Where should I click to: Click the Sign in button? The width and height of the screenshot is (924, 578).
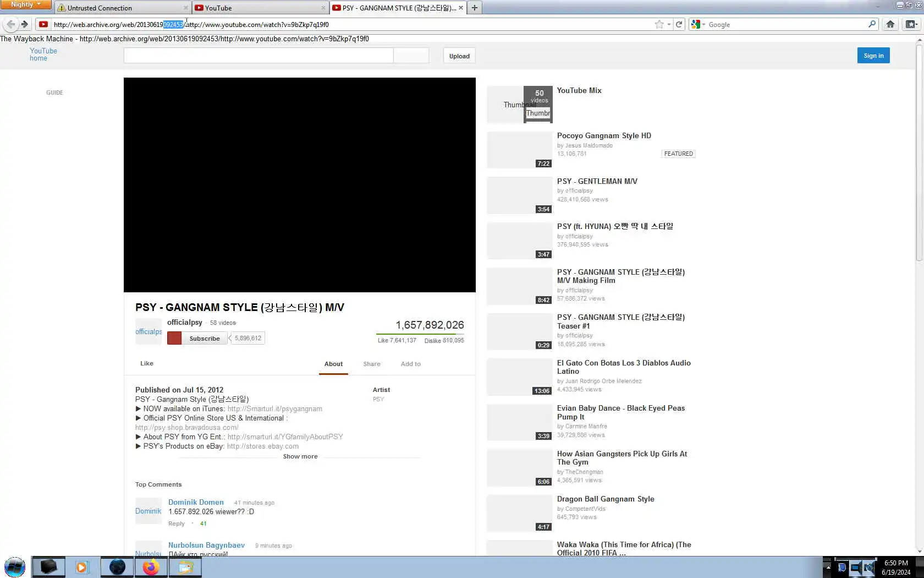point(873,56)
